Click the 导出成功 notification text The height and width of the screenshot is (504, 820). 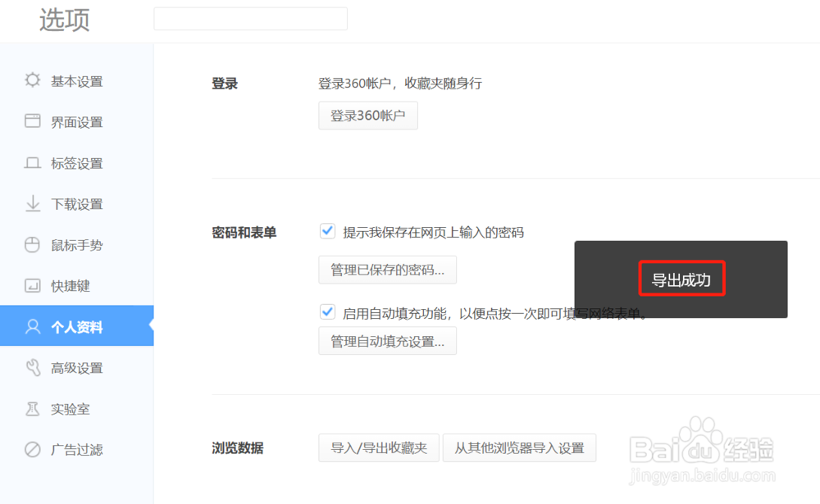coord(681,279)
